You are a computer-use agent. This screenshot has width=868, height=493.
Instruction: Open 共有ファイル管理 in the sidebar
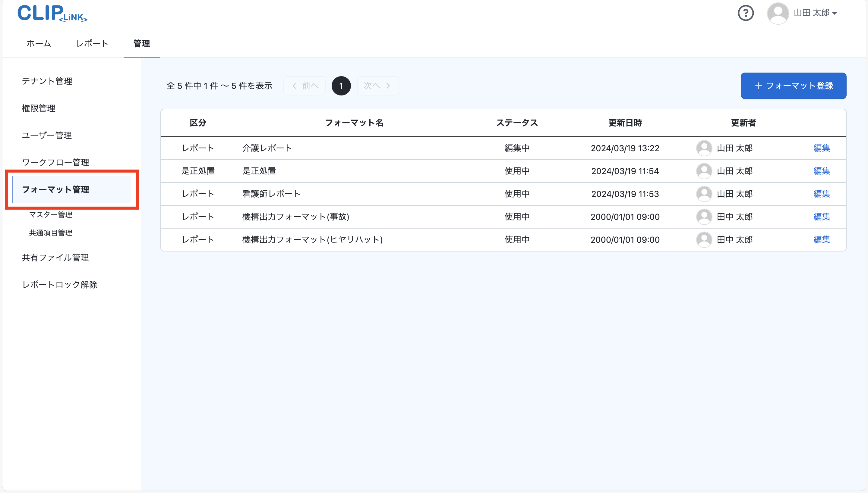tap(55, 258)
